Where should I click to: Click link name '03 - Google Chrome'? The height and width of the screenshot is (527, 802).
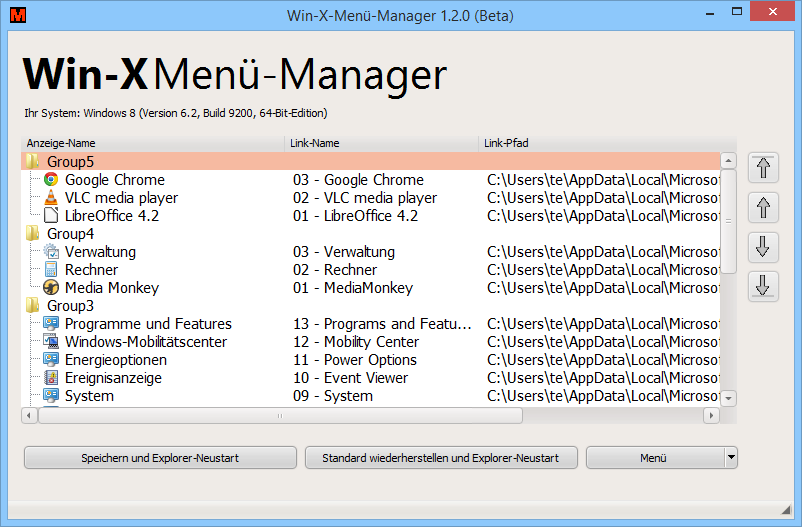[x=358, y=180]
